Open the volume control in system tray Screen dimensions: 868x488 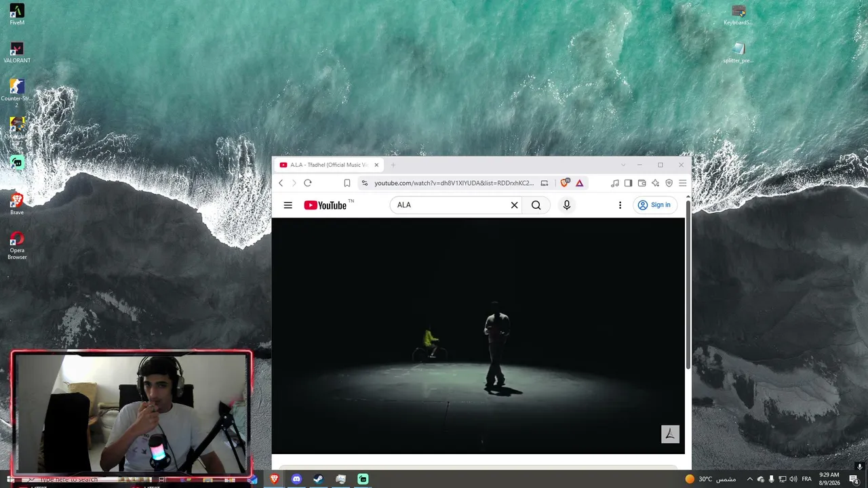coord(793,479)
